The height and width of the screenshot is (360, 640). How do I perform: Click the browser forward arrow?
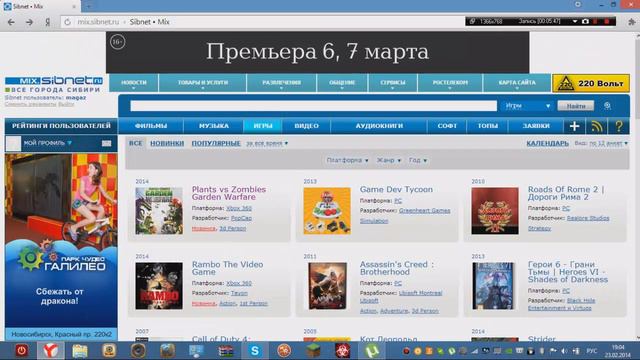coord(29,22)
